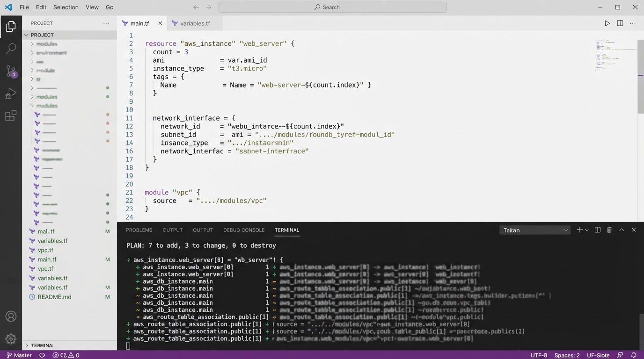This screenshot has height=359, width=644.
Task: Click the VS Code logo icon
Action: pyautogui.click(x=8, y=7)
